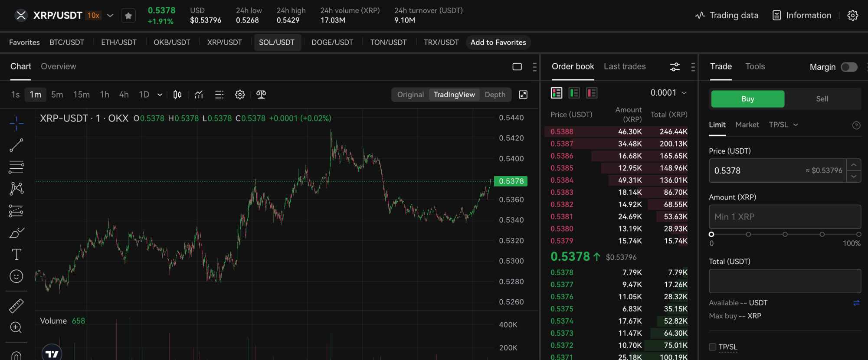Select the crosshair cursor tool
The width and height of the screenshot is (868, 360).
pyautogui.click(x=16, y=123)
